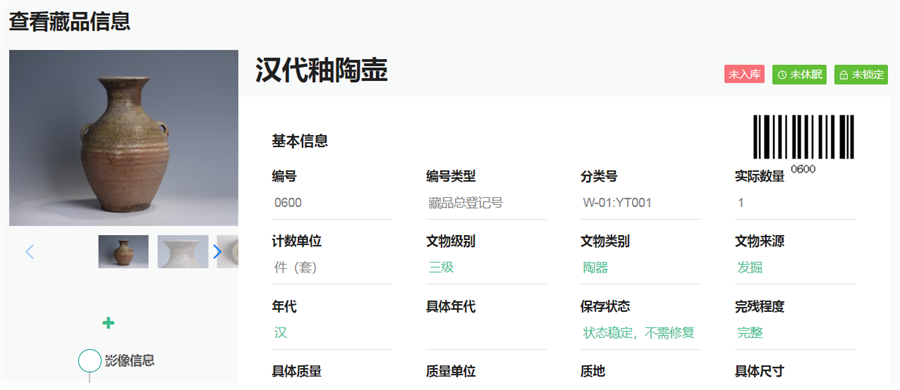Click the green plus icon

(108, 323)
